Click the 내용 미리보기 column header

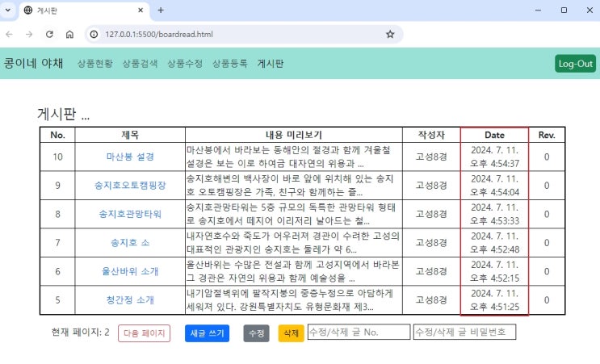(x=294, y=135)
